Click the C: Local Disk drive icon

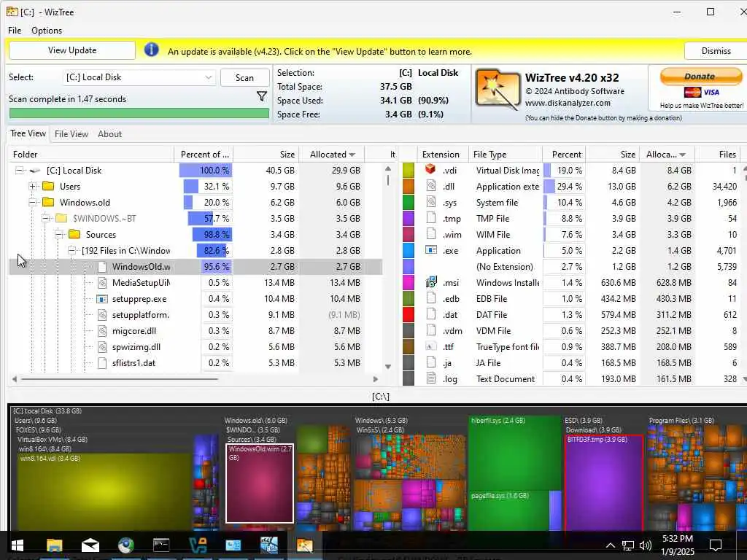click(35, 170)
